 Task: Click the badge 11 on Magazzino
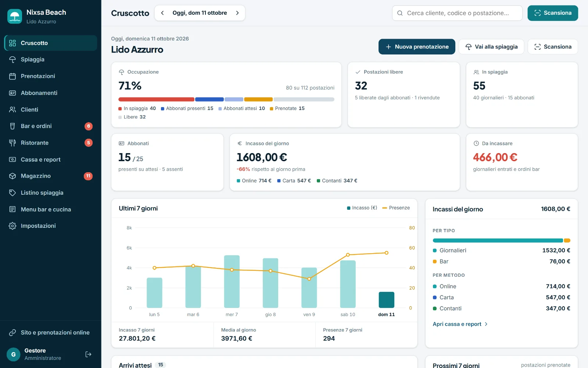pyautogui.click(x=88, y=176)
